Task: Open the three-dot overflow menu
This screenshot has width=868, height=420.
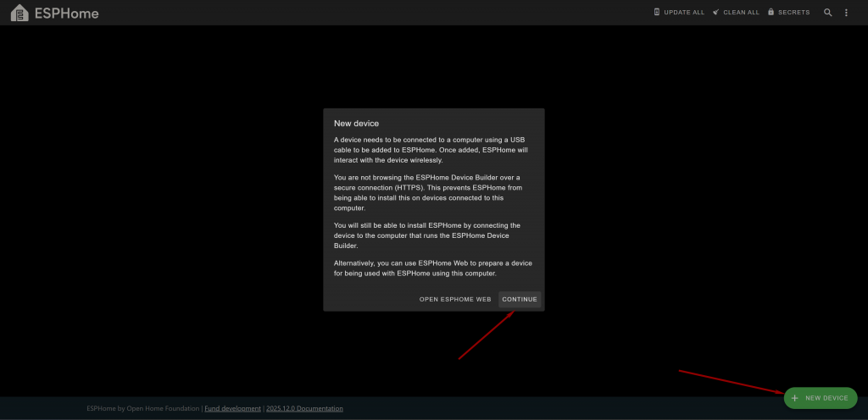Action: pos(846,13)
